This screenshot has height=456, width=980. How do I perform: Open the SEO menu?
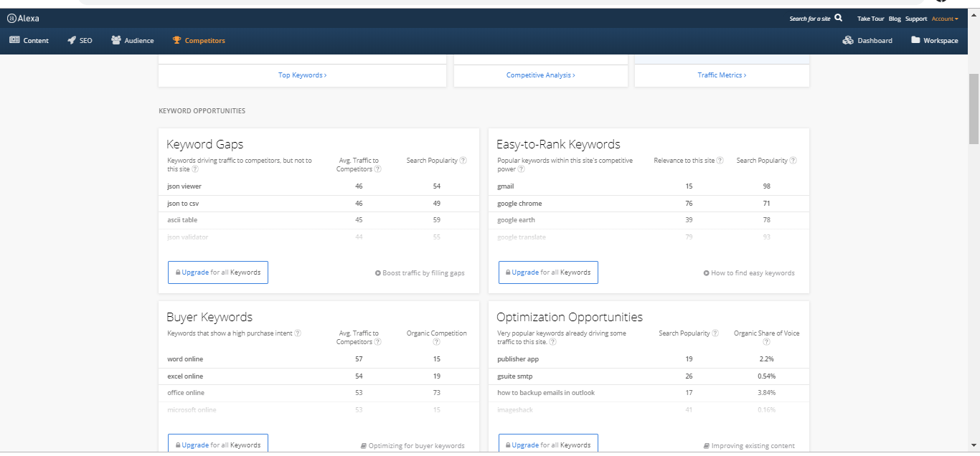80,41
